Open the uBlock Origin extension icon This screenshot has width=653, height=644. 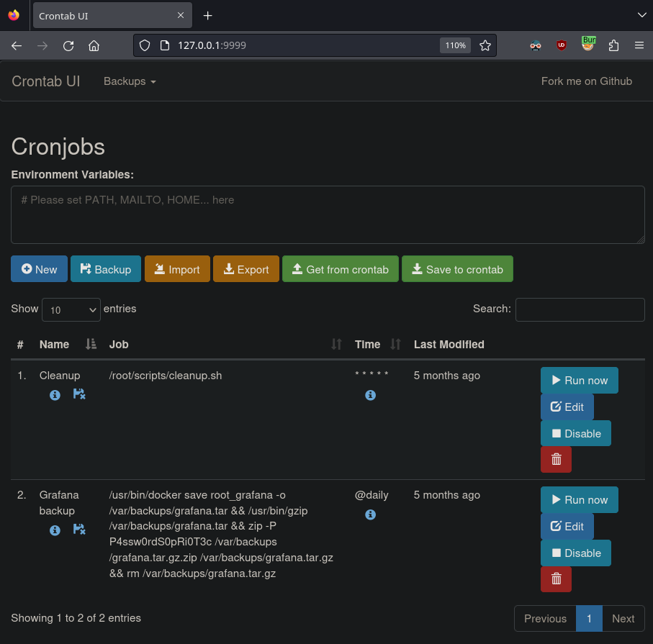[562, 45]
